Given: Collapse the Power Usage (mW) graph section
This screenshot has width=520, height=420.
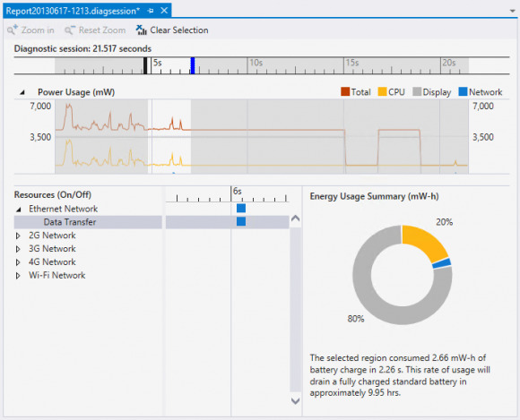Looking at the screenshot, I should click(x=22, y=92).
